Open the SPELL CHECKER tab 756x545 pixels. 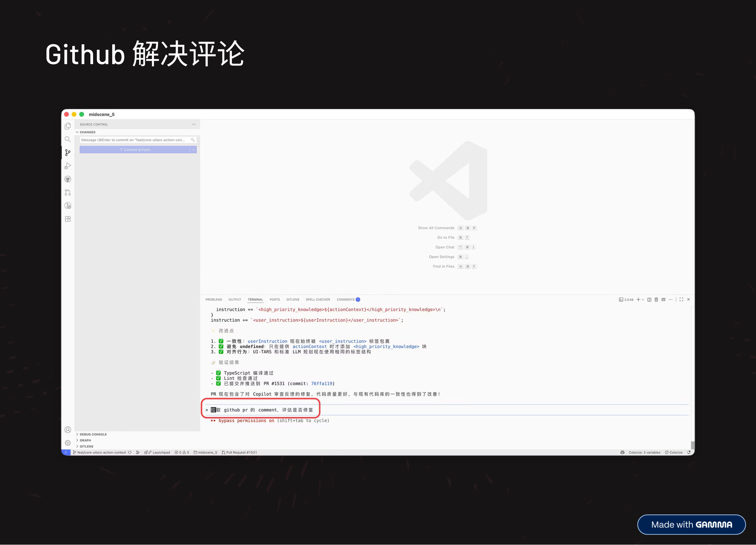click(x=318, y=300)
